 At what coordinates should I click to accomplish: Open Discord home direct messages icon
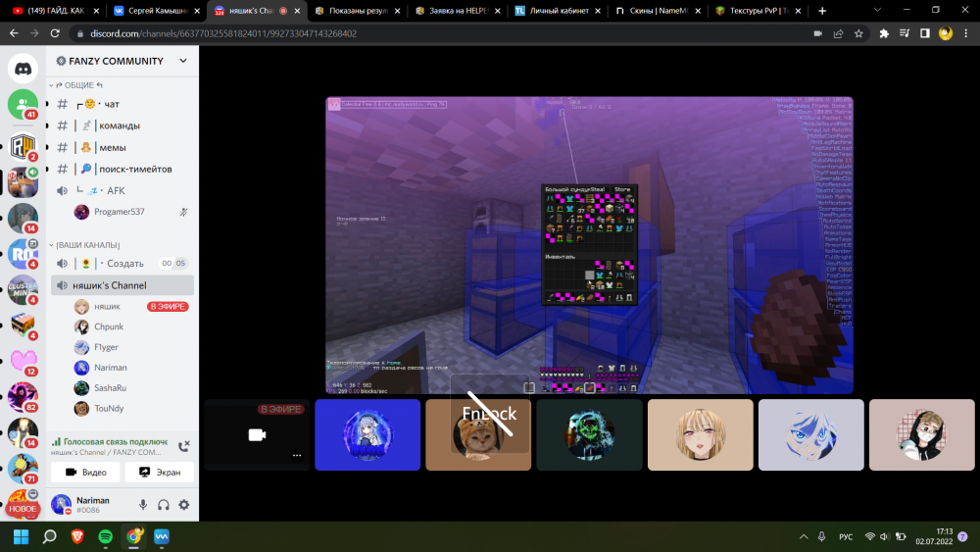tap(24, 68)
